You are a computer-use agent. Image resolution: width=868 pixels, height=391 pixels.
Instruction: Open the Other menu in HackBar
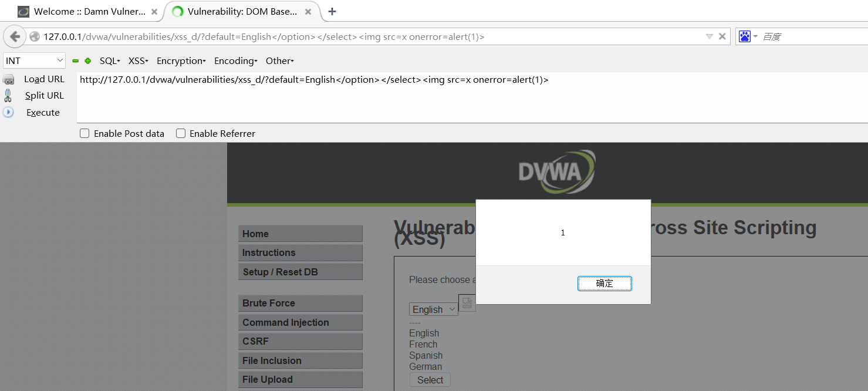[280, 61]
